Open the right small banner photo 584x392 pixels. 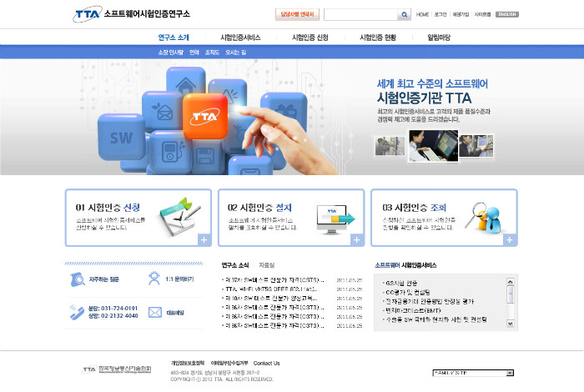pyautogui.click(x=476, y=146)
